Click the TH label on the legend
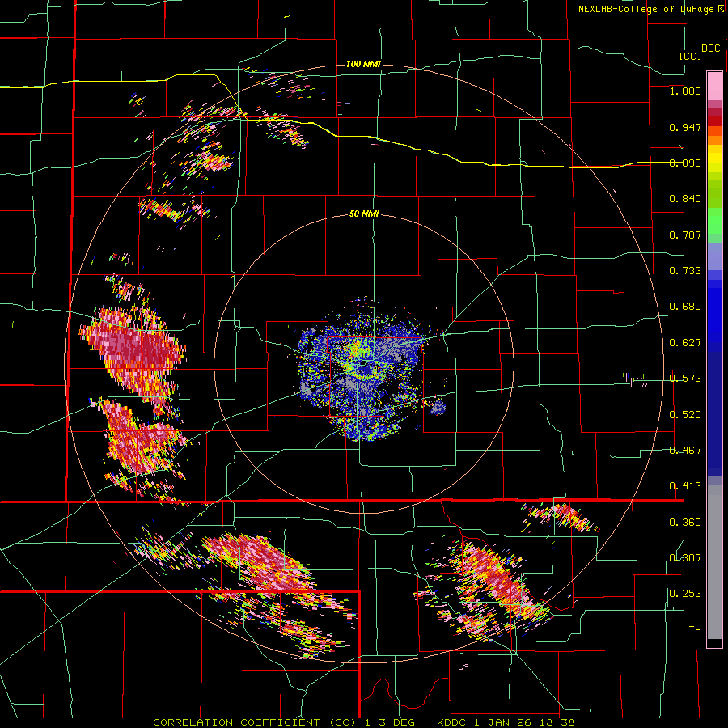 click(695, 630)
